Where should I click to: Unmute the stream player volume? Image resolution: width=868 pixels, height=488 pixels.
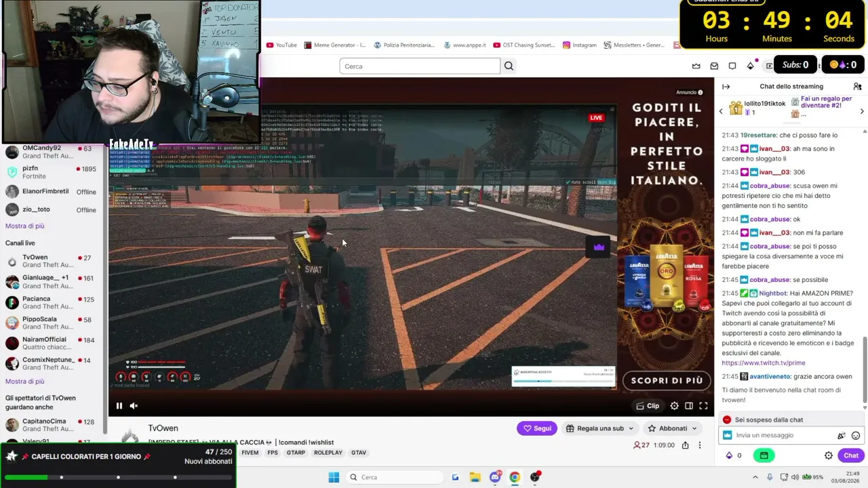pos(134,406)
